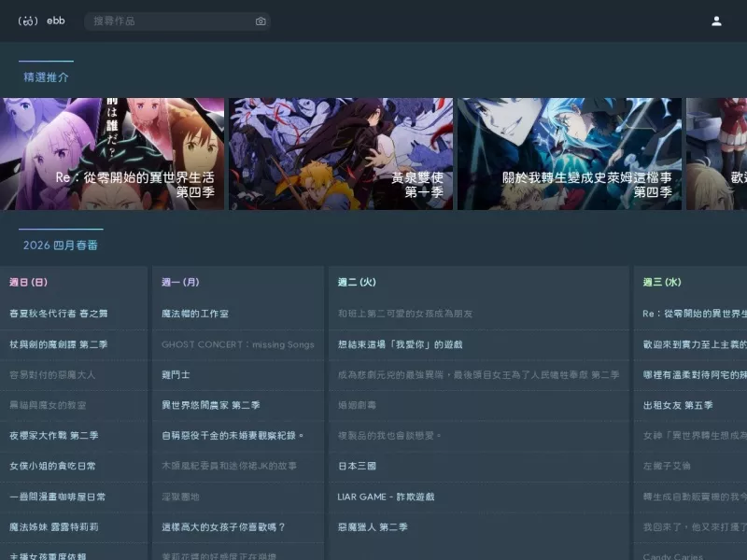Image resolution: width=747 pixels, height=560 pixels.
Task: Select the 精選推介 section heading
Action: (46, 77)
